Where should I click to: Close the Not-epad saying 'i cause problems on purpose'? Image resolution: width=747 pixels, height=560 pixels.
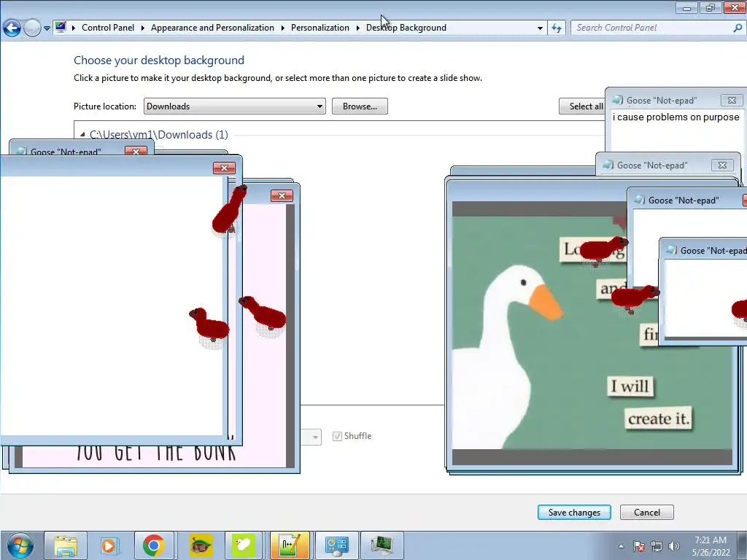(x=732, y=100)
